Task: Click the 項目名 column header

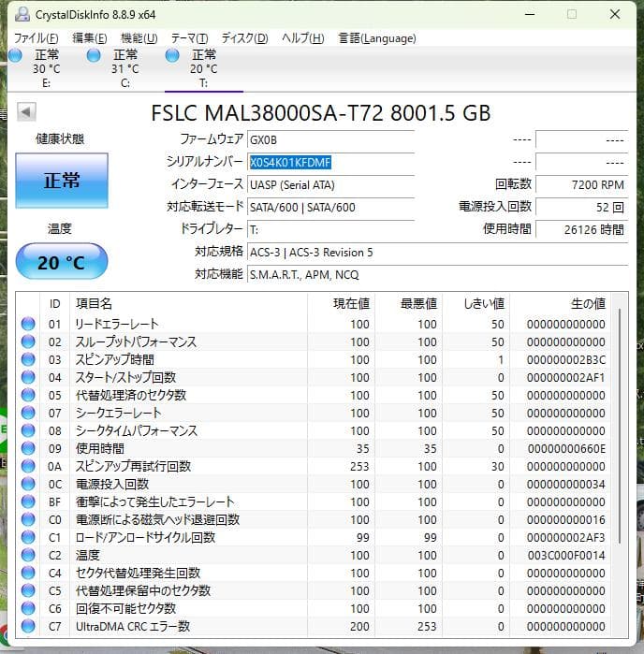Action: coord(189,304)
